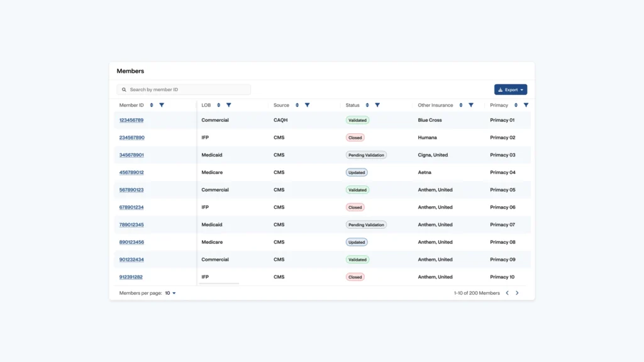The image size is (644, 362).
Task: Sort the Source column using its sort arrows
Action: 297,105
